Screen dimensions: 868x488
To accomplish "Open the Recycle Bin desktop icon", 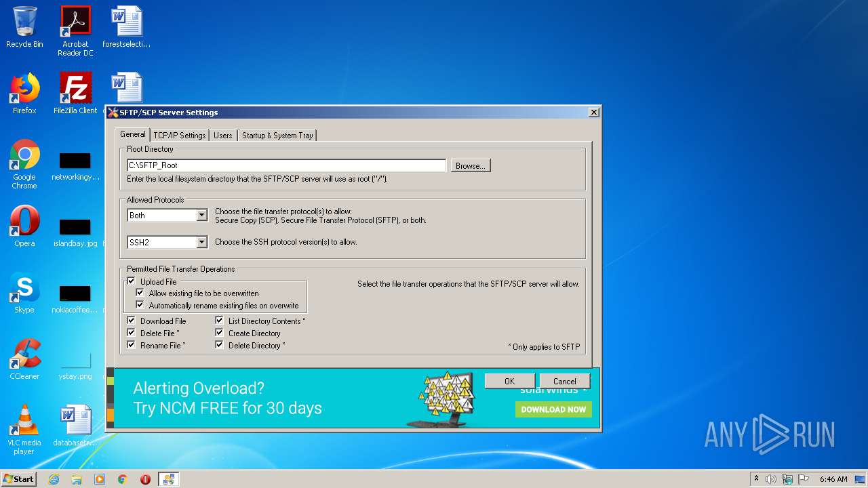I will 24,27.
